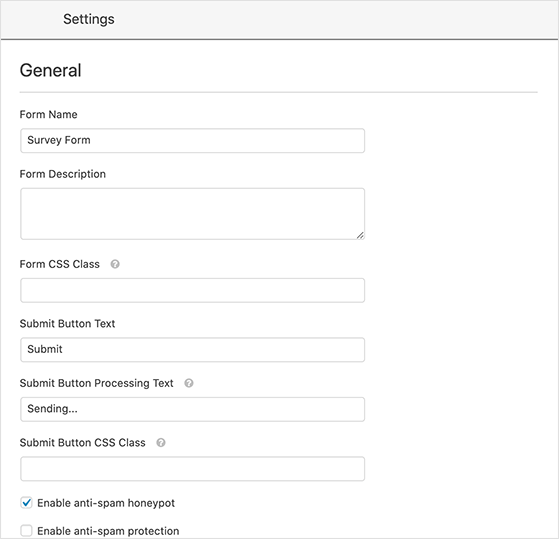Click the Submit Button Text label

point(67,324)
